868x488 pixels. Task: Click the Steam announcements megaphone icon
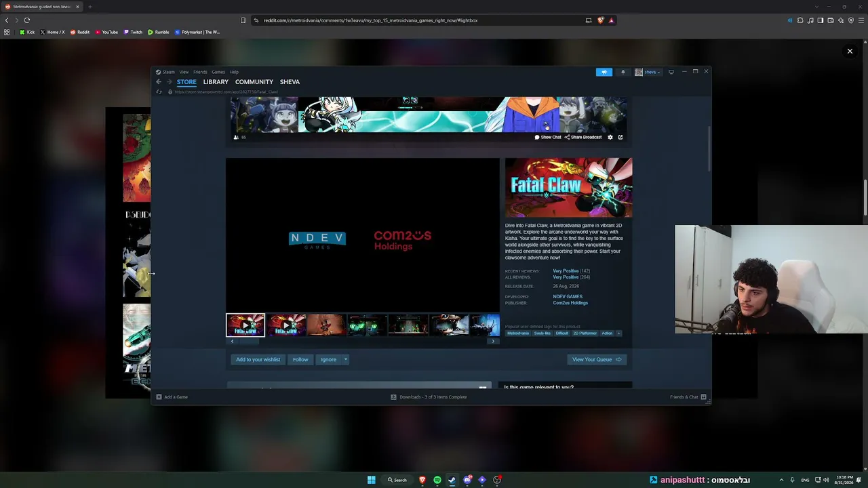[604, 72]
